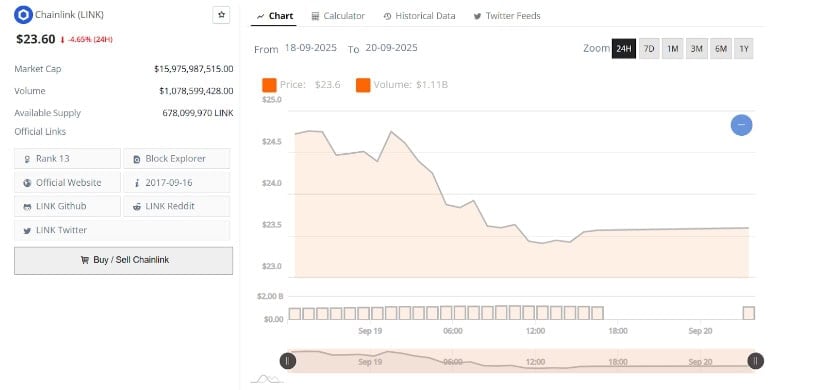
Task: Visit the Official Website link
Action: coord(67,183)
